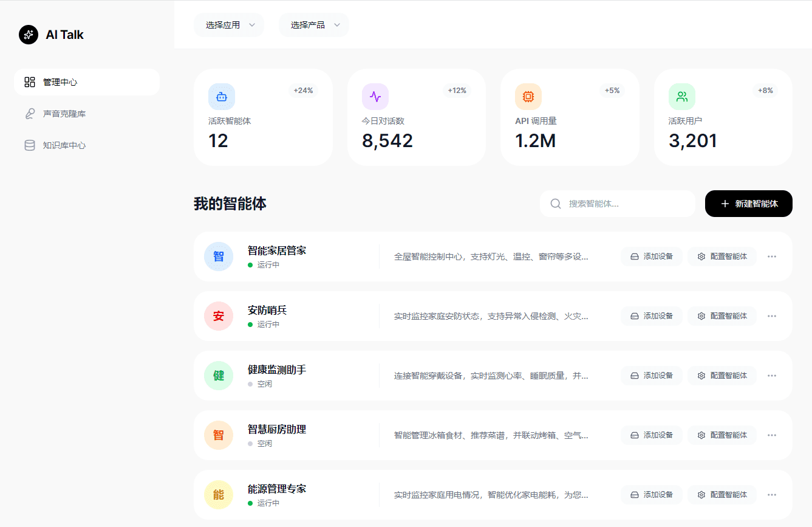Click the 活跃用户 people icon
This screenshot has height=527, width=812.
coord(681,96)
